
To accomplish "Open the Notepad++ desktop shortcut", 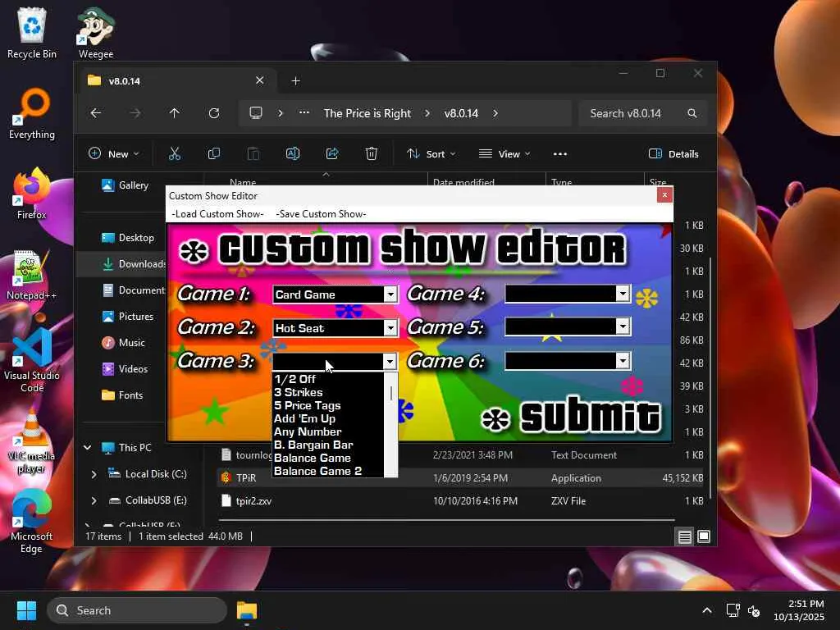I will click(x=32, y=274).
